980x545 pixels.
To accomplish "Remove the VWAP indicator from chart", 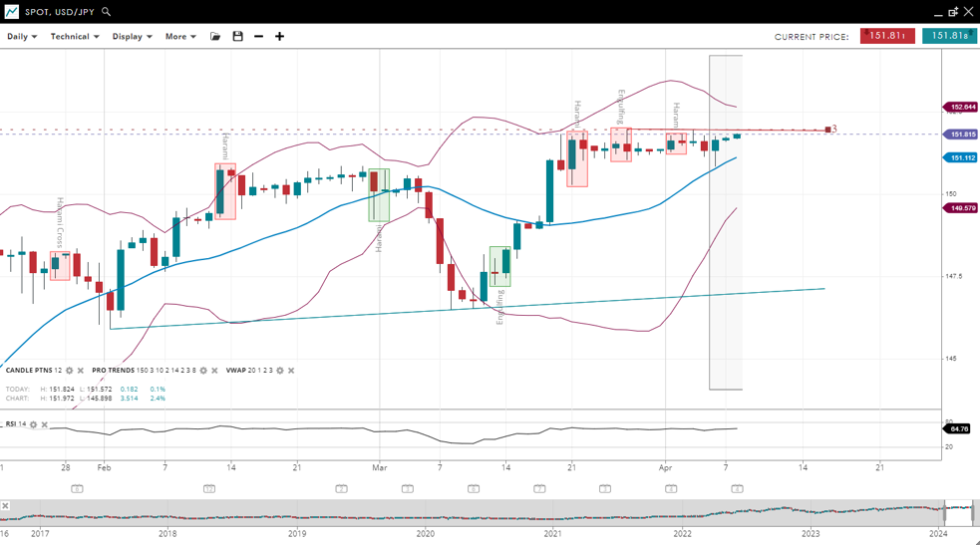I will (291, 371).
